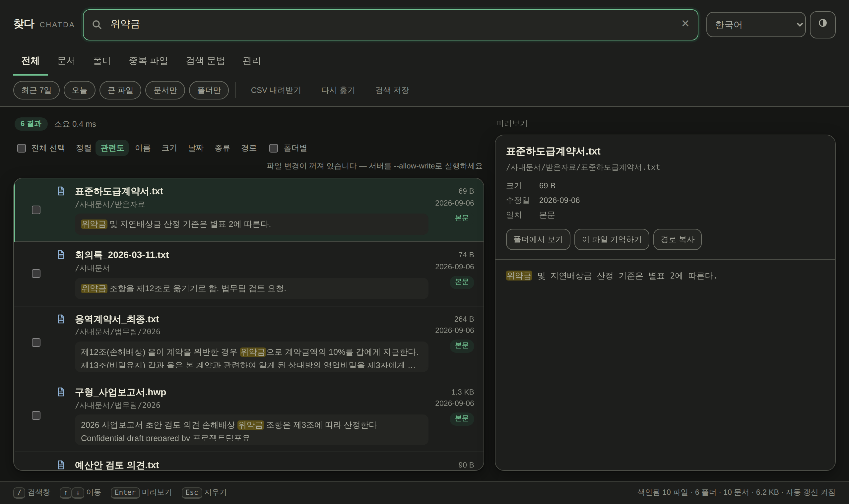Apply the 오늘 filter chip
Screen dimensions: 849x504
coord(80,90)
